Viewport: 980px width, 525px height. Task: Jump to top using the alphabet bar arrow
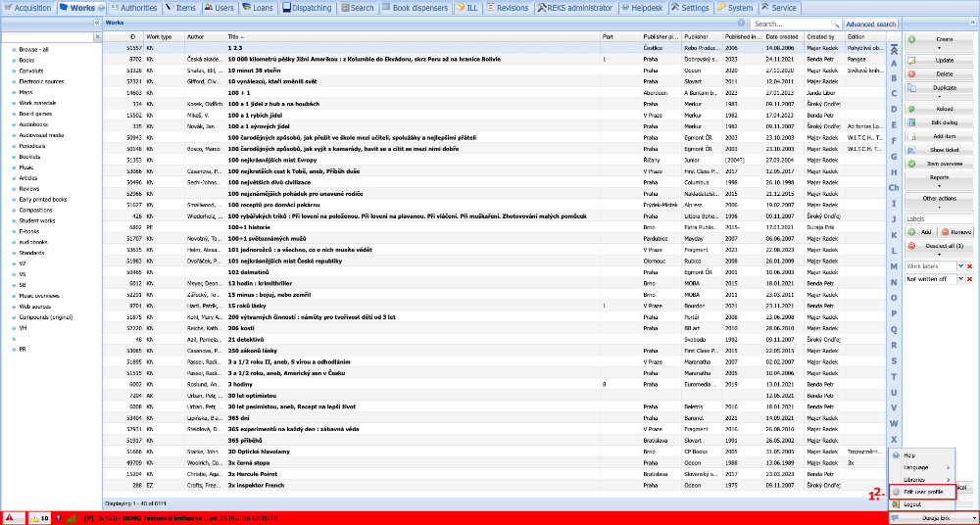click(x=894, y=49)
